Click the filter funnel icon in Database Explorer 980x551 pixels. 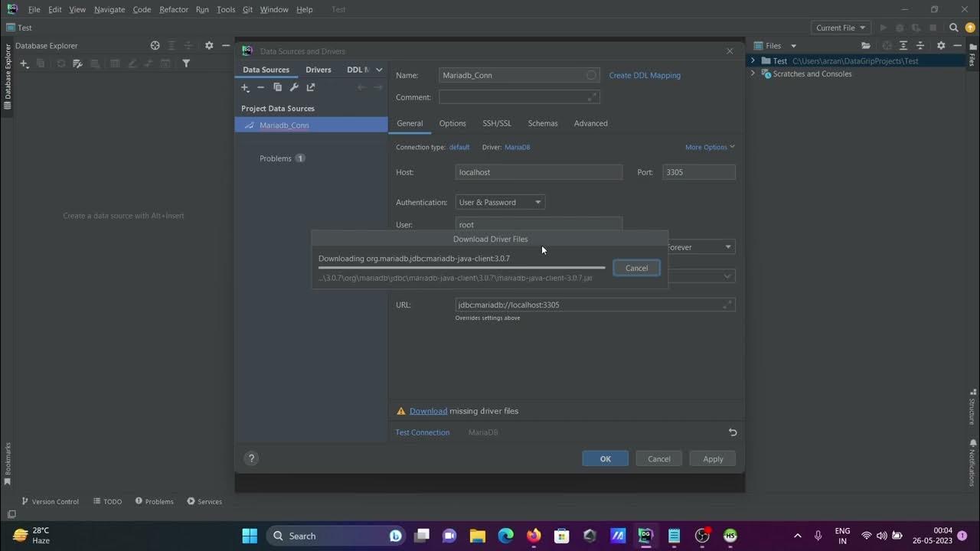(x=186, y=64)
